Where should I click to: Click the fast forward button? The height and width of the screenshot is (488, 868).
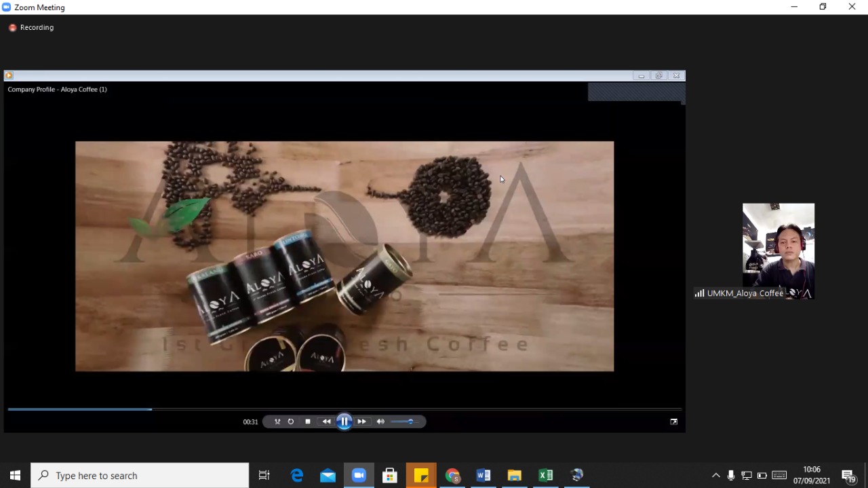tap(362, 421)
